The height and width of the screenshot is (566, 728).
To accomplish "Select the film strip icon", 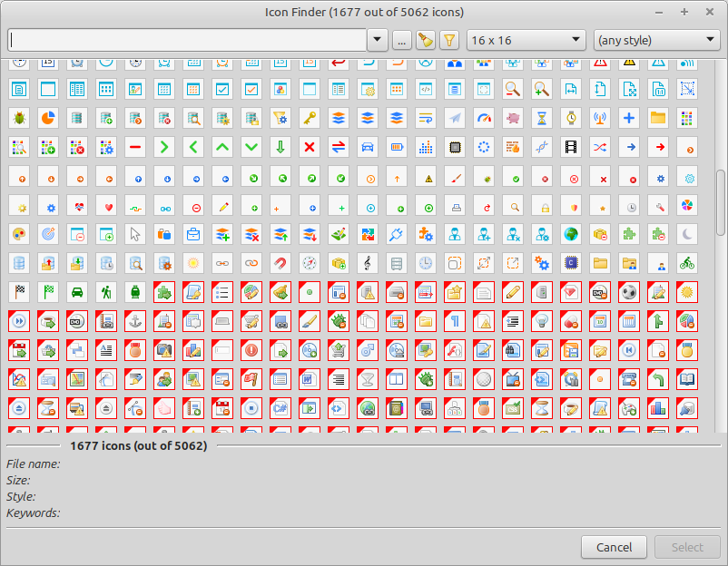I will [x=571, y=147].
